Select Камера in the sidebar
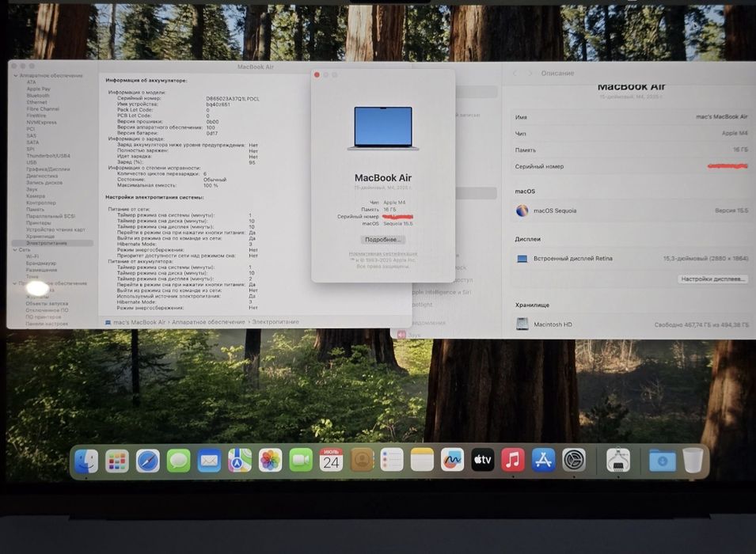 [x=36, y=196]
